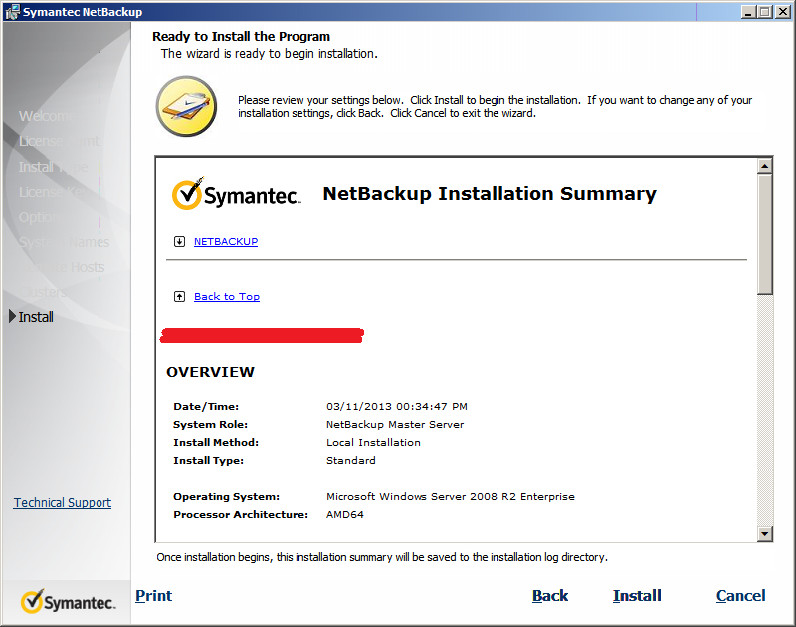Screen dimensions: 796x627
Task: Click the Symantec logo in the summary header
Action: click(236, 194)
